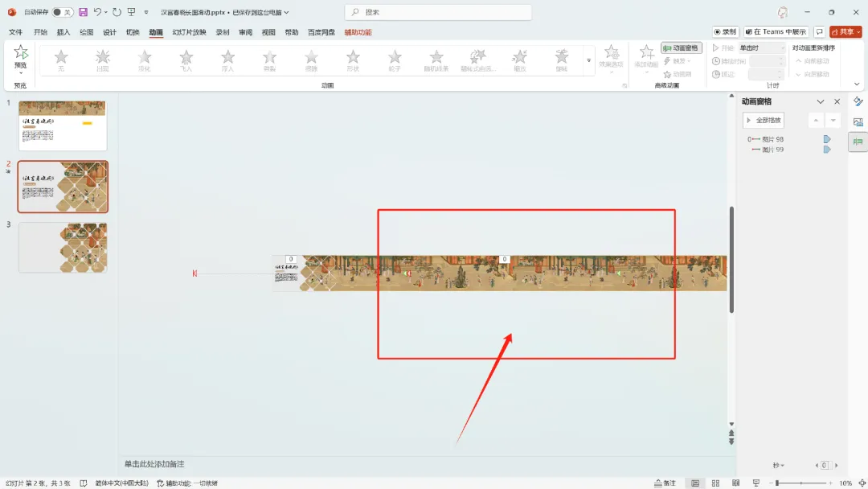
Task: Select the 随机线条 (Random Bars) animation effect
Action: click(436, 60)
